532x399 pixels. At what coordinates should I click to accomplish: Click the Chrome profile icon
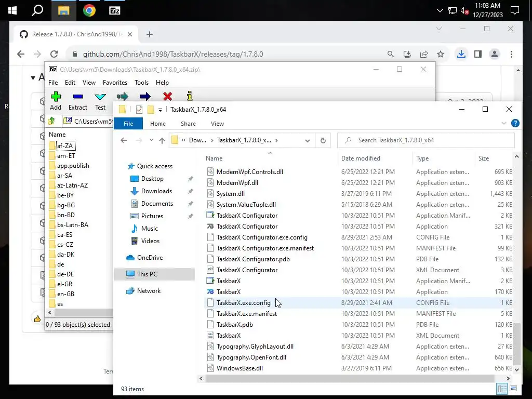point(495,54)
